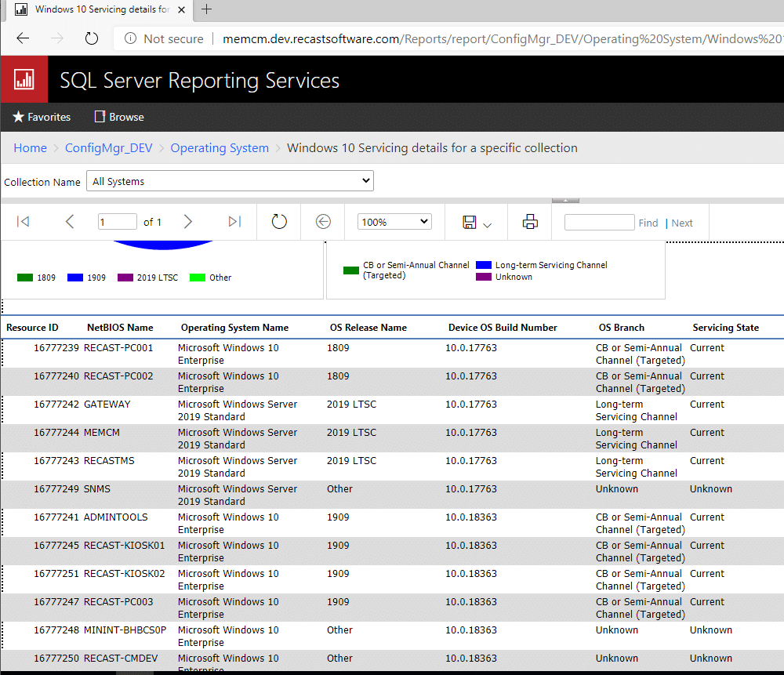The image size is (784, 675).
Task: Refresh the report with circular arrow icon
Action: pos(279,222)
